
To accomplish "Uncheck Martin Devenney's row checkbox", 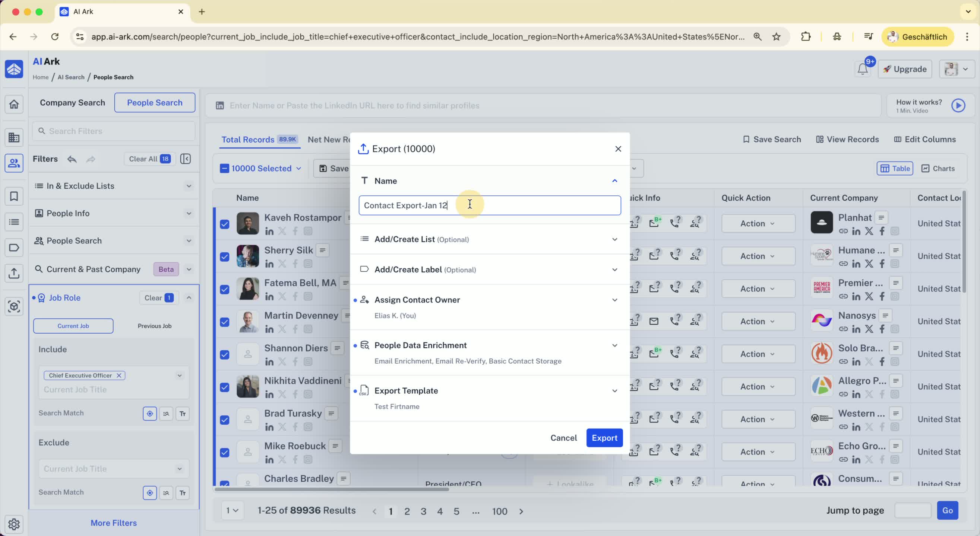I will [x=224, y=322].
